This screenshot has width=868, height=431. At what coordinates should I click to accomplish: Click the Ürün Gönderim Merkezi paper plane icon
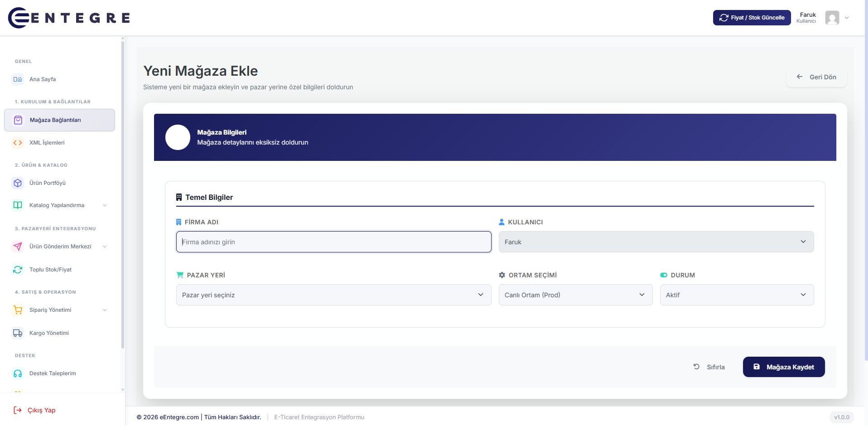(18, 247)
